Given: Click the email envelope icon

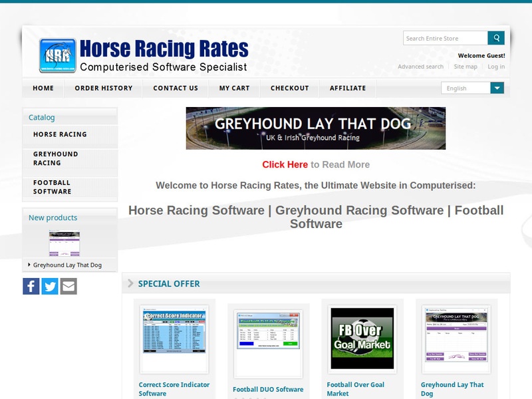Looking at the screenshot, I should point(68,286).
